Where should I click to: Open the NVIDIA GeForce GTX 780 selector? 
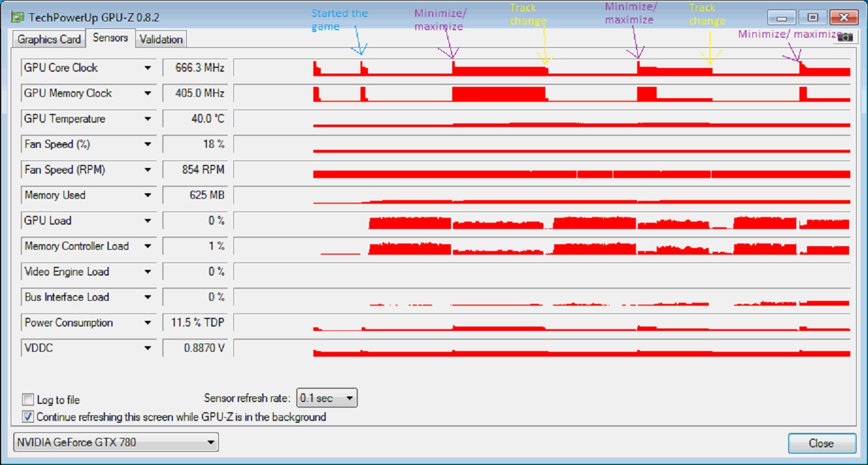[116, 442]
